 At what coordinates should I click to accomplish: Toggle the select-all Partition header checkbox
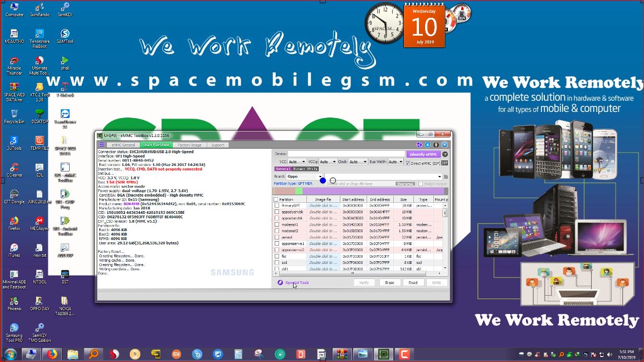point(276,199)
